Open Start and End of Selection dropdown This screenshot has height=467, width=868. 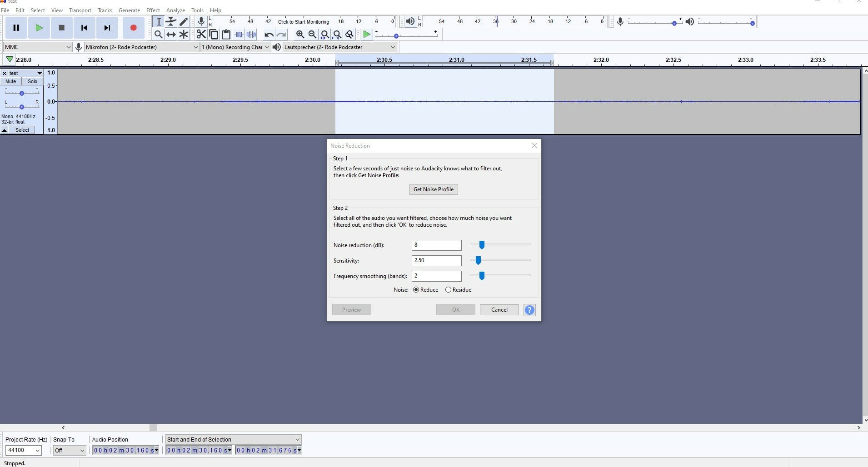tap(233, 439)
